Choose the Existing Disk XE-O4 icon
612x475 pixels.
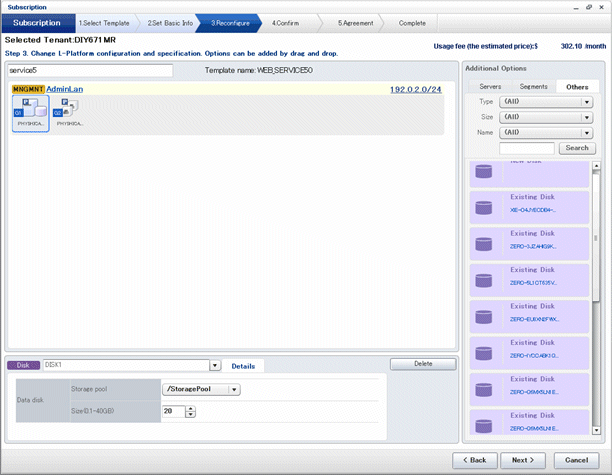[484, 208]
